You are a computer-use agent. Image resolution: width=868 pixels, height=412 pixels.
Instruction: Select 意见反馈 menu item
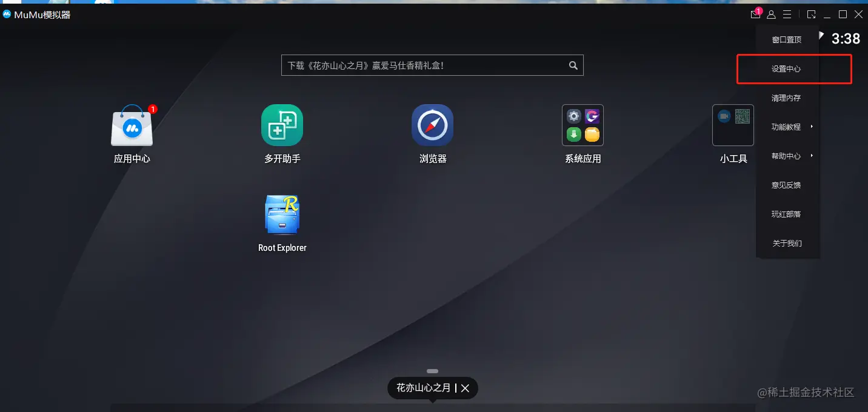point(787,185)
